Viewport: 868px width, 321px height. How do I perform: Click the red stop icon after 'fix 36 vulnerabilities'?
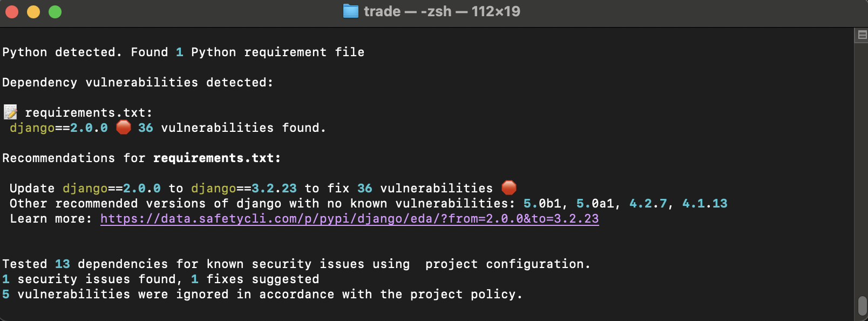[x=508, y=188]
